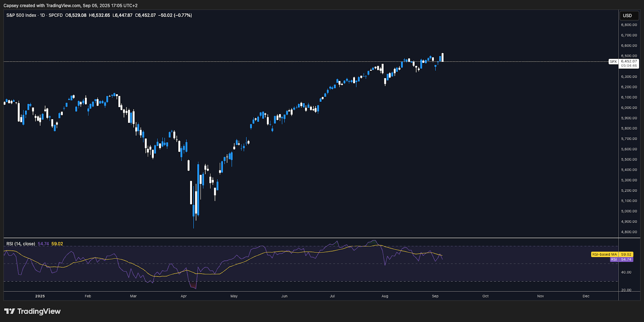Click the 5,900.00 price axis label

tap(629, 118)
